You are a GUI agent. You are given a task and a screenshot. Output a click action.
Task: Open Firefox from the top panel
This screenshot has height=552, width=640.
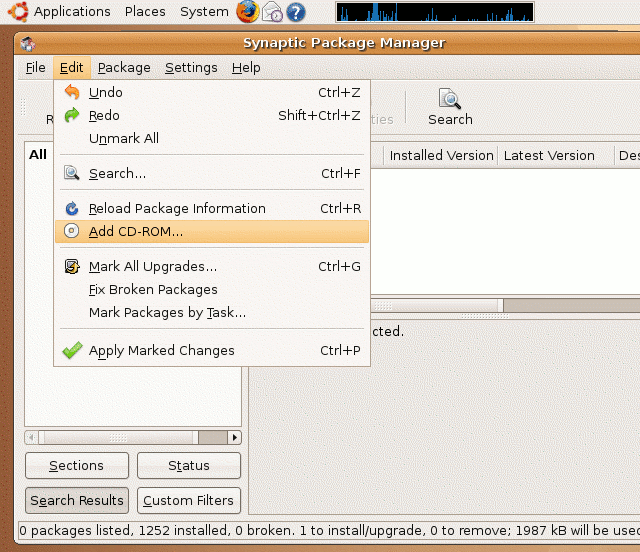pos(247,11)
